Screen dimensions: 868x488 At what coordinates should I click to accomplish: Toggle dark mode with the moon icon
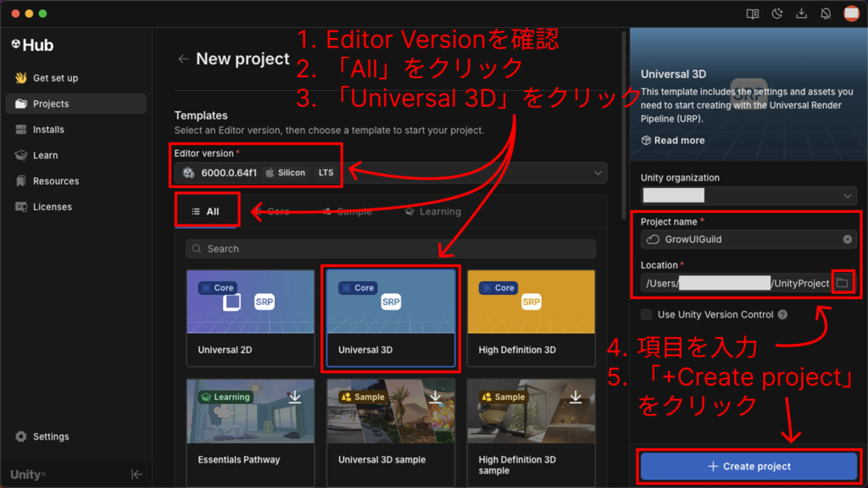click(776, 14)
